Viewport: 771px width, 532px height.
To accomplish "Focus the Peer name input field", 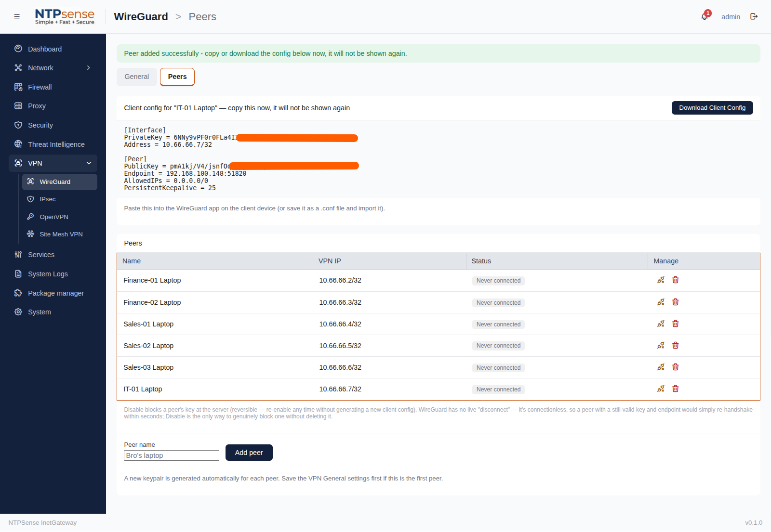I will pos(172,455).
